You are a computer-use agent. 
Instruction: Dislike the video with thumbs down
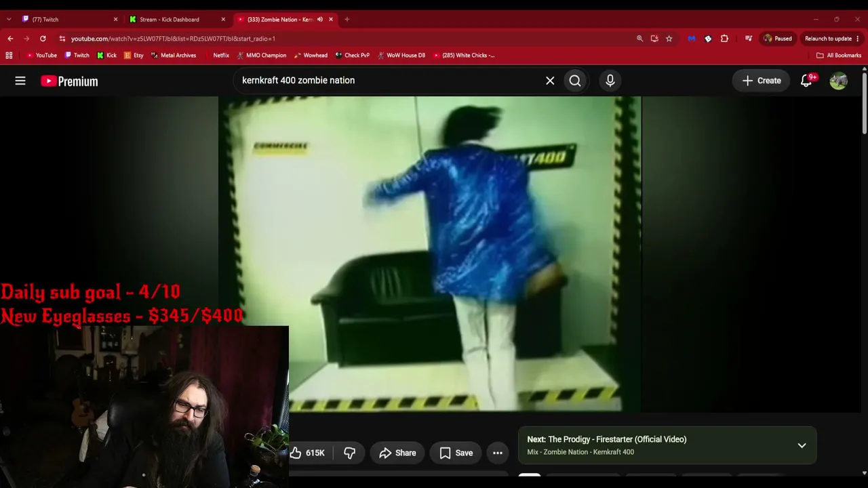click(x=349, y=453)
